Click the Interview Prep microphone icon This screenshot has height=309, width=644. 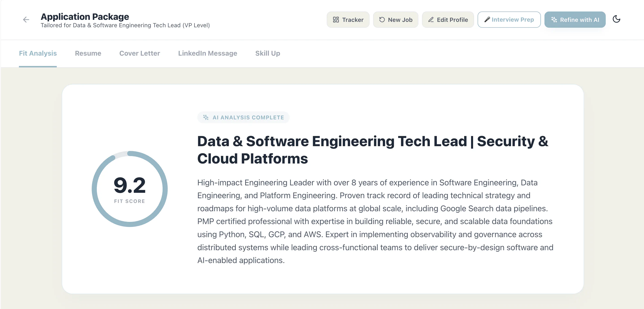coord(487,19)
